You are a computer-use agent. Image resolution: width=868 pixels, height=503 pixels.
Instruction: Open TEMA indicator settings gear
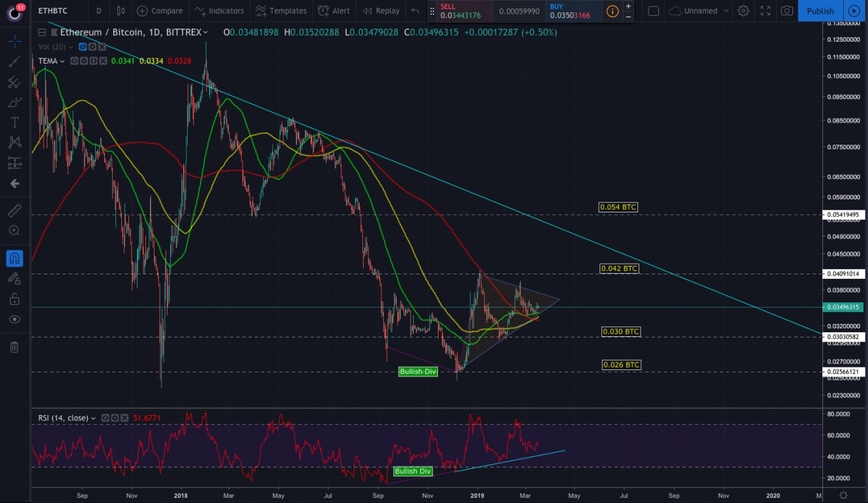(84, 61)
